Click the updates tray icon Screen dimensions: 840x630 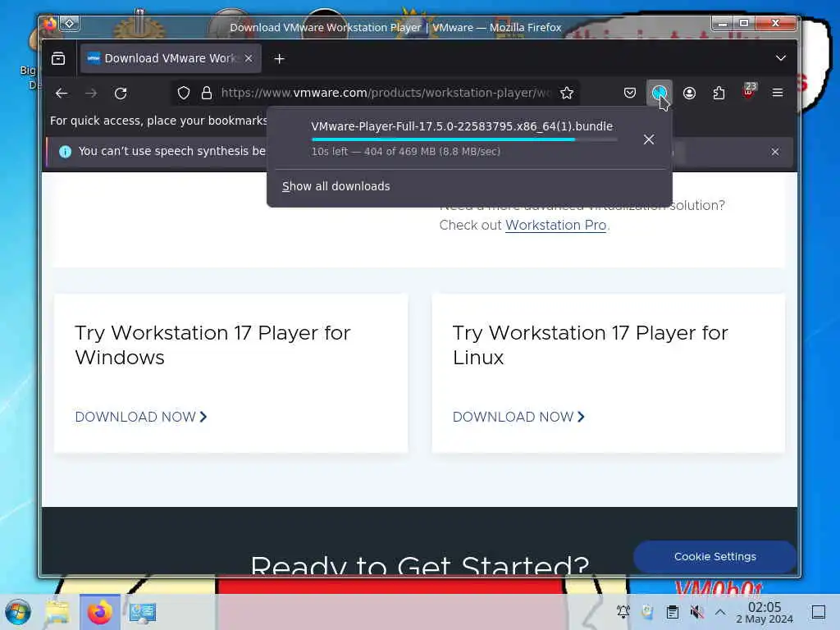pos(648,612)
